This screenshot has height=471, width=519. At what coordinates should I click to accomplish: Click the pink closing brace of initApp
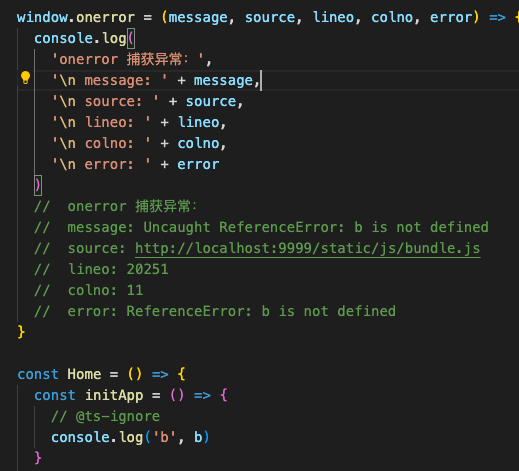click(38, 458)
